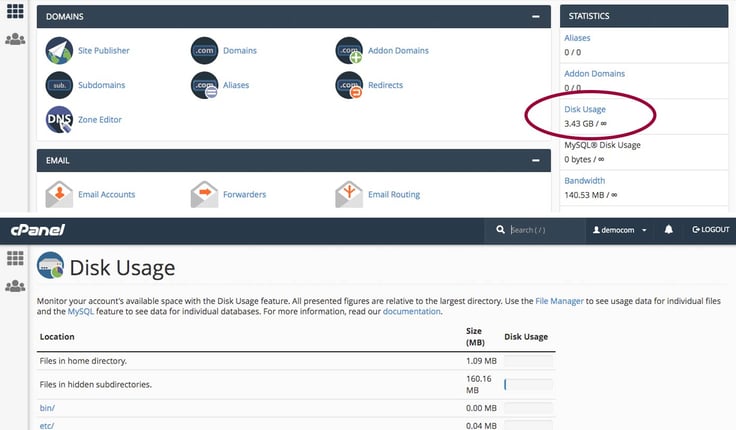
Task: Click Addon Domains in the Statistics panel
Action: [x=594, y=74]
